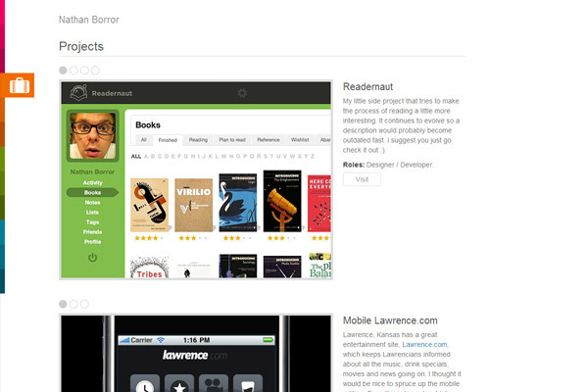
Task: Open Profile in the green sidebar menu
Action: pos(93,242)
